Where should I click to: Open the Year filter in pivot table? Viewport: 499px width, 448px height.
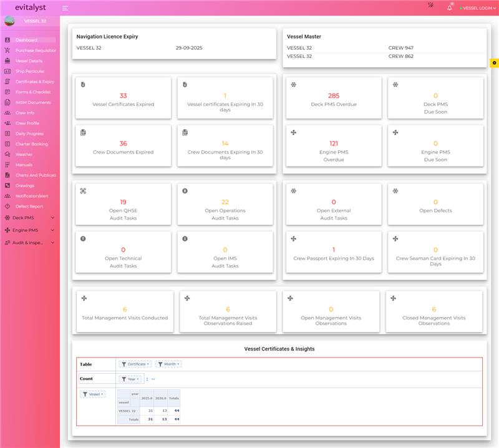coord(131,379)
